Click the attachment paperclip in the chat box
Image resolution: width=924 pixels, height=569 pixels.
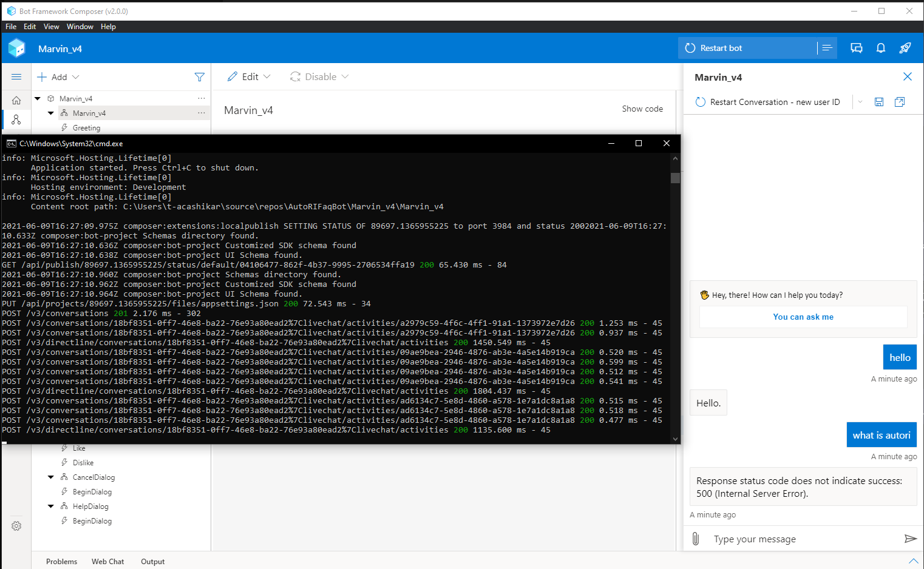coord(695,539)
